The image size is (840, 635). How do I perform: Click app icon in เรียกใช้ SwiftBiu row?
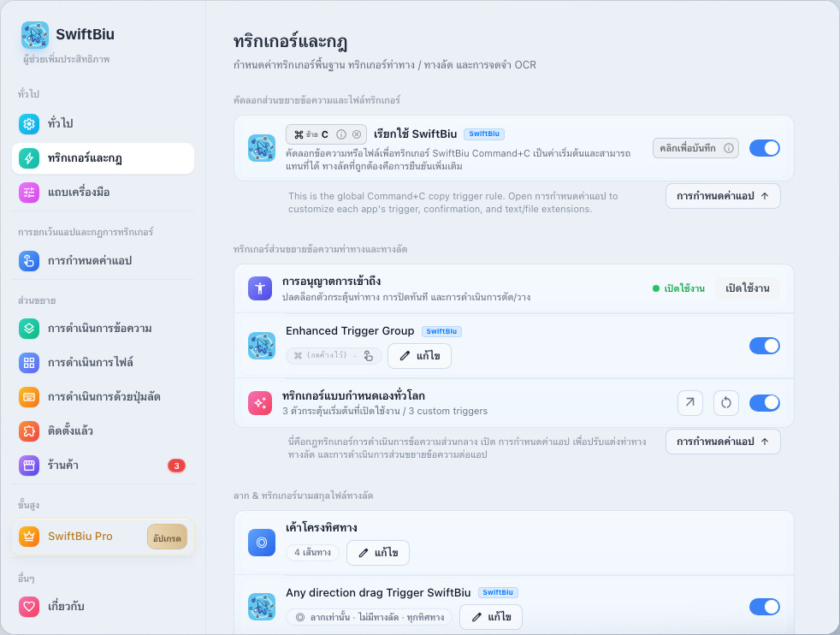point(262,148)
